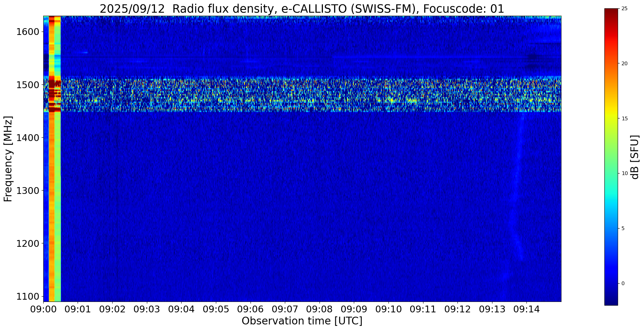The width and height of the screenshot is (644, 330).
Task: Click the 09:12 time tick label
Action: (x=457, y=309)
